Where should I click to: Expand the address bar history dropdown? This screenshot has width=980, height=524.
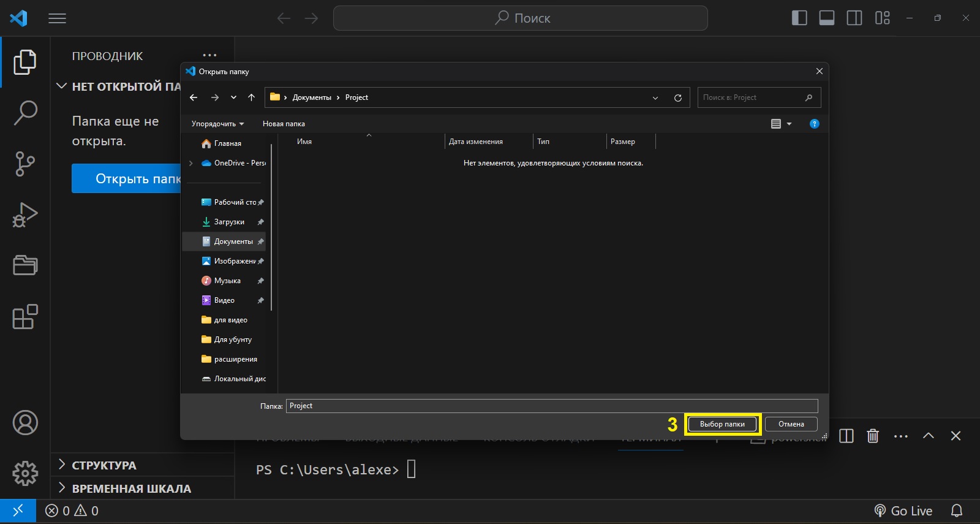pos(655,97)
